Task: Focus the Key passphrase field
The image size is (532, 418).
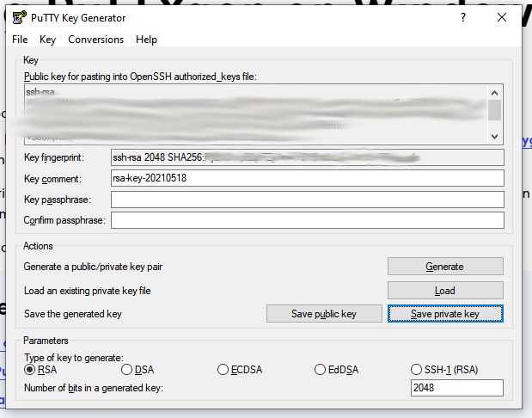Action: click(x=308, y=200)
